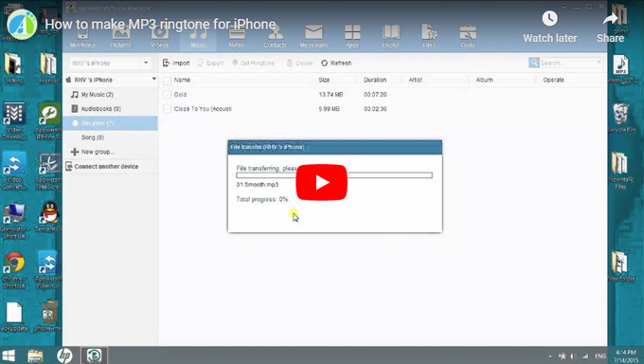The width and height of the screenshot is (644, 364).
Task: Click the 13.74 MB size cell
Action: click(331, 95)
